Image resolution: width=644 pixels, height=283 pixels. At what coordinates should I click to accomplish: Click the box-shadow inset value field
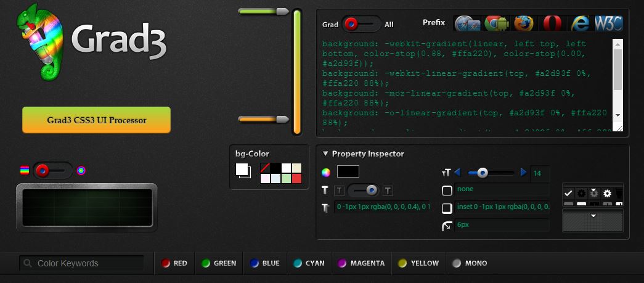click(x=502, y=207)
